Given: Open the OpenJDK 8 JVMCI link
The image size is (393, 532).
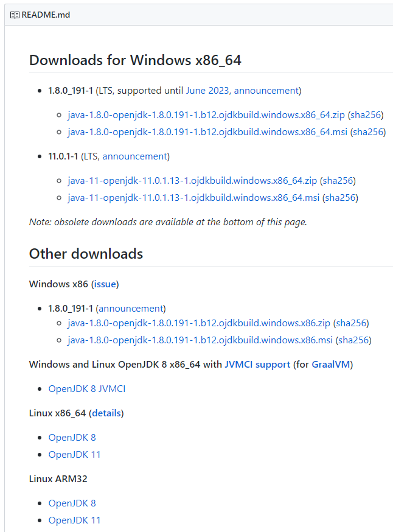Looking at the screenshot, I should pos(87,389).
